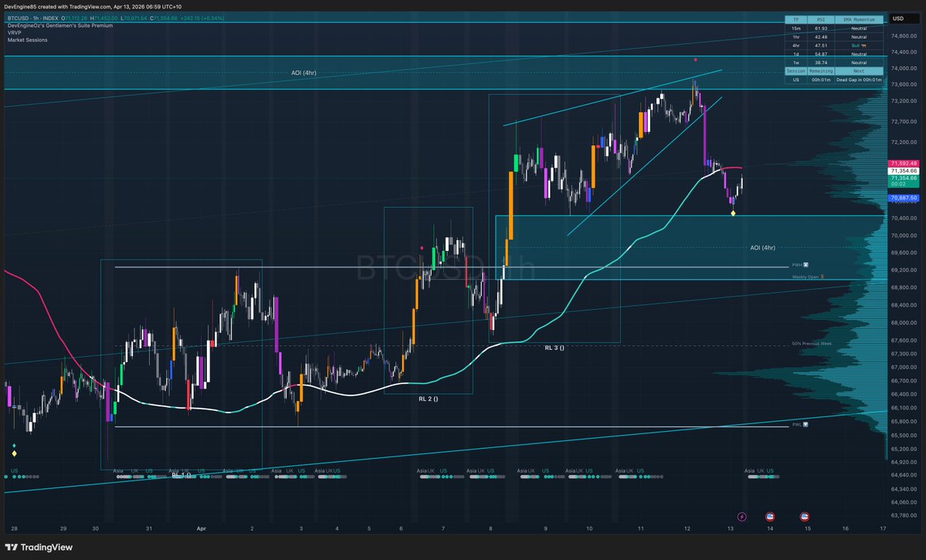Select the VRVP indicator legend

(14, 32)
